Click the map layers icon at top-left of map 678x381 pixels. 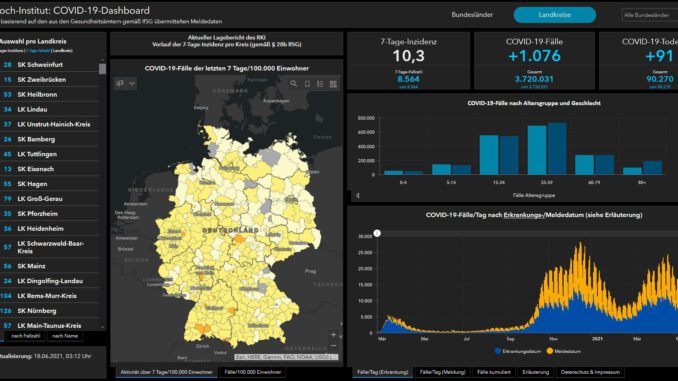pyautogui.click(x=120, y=83)
